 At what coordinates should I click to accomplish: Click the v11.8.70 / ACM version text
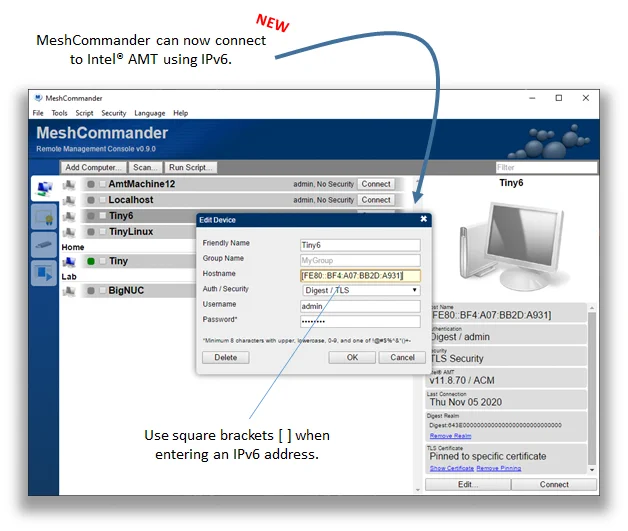click(462, 380)
